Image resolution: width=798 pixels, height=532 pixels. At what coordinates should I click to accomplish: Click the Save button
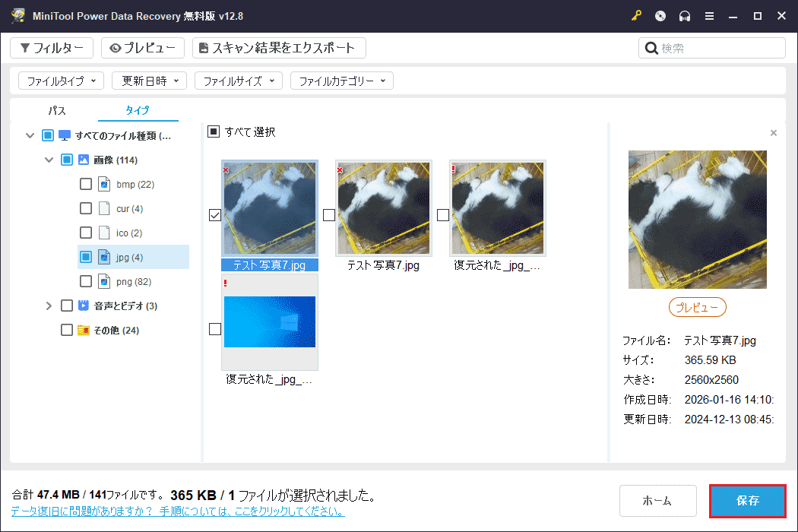(747, 501)
